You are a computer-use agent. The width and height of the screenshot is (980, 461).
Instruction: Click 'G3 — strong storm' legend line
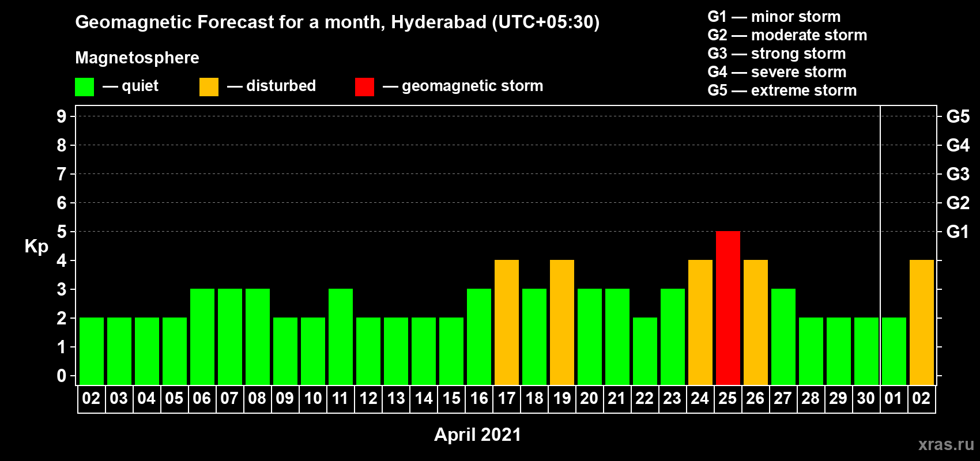coord(777,54)
